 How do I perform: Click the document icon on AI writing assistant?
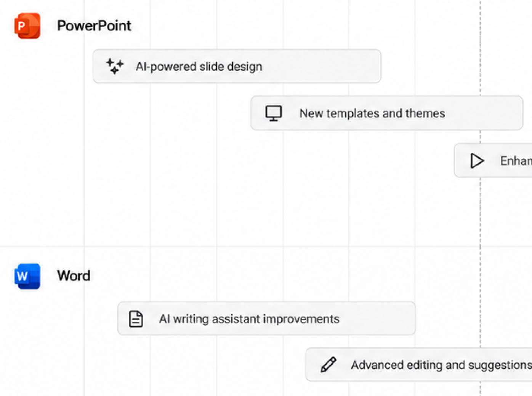[x=136, y=319]
